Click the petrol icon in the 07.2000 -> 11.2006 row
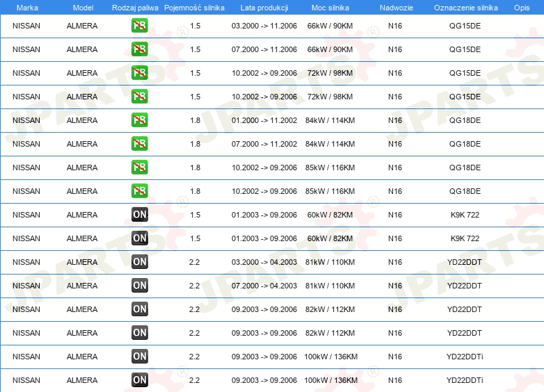Viewport: 544px width, 392px height. click(x=139, y=49)
